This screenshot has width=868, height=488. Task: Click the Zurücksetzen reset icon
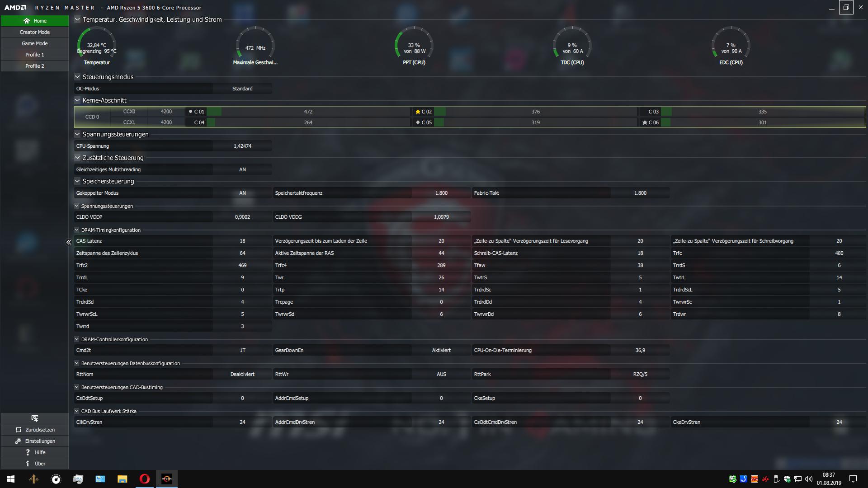pos(19,430)
